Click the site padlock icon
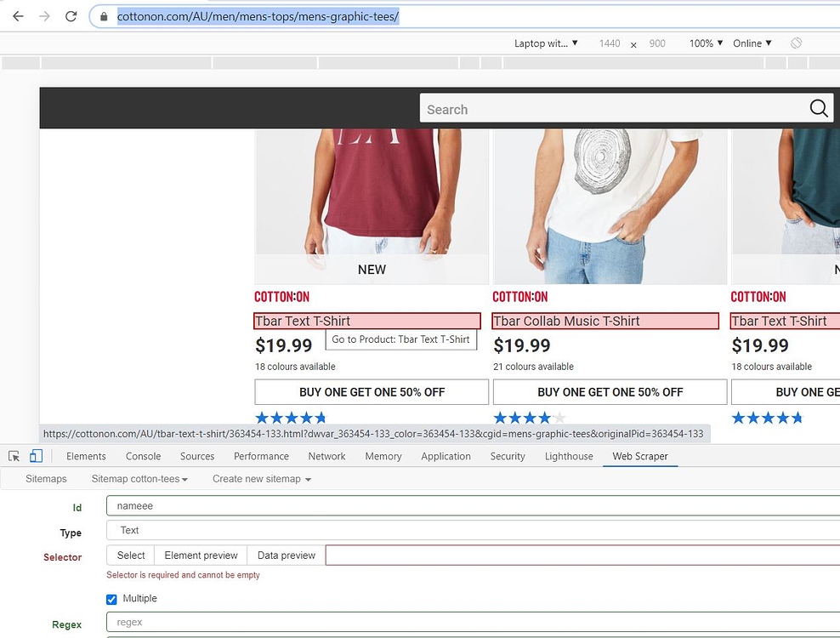 104,16
